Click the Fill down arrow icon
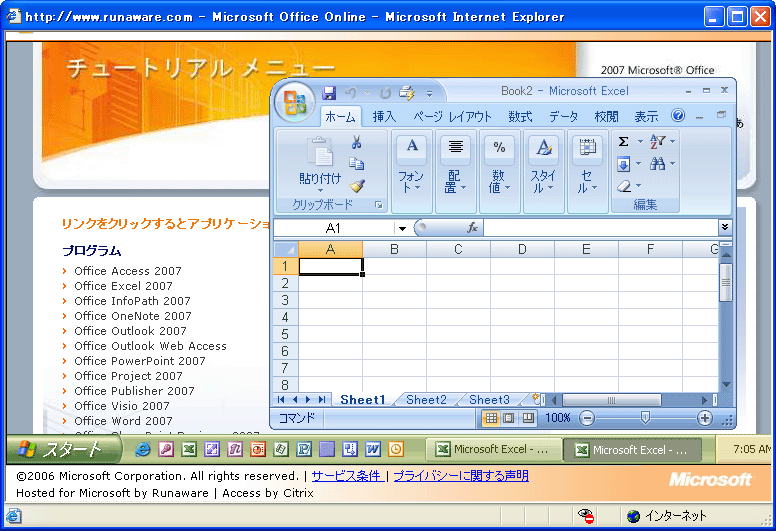 point(624,164)
